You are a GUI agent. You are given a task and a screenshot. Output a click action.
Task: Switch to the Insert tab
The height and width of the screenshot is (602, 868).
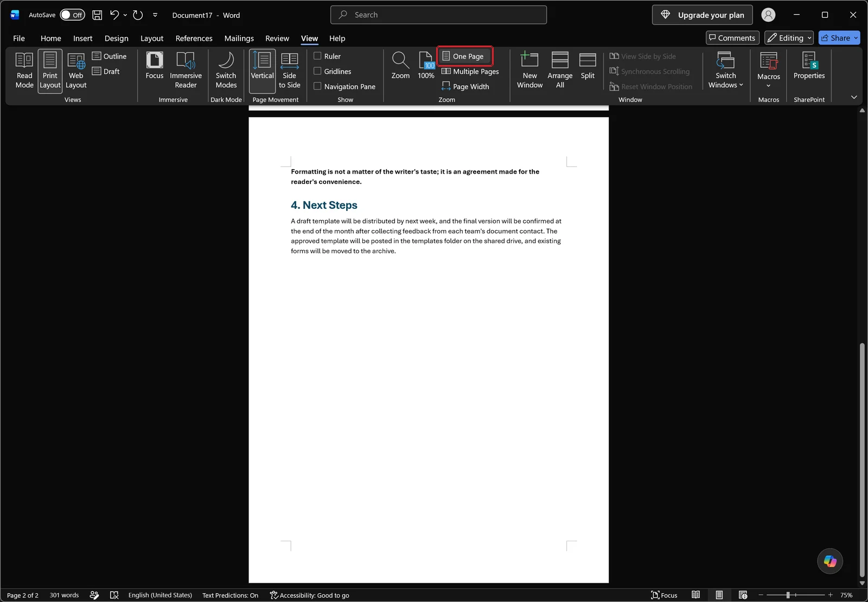pos(83,39)
